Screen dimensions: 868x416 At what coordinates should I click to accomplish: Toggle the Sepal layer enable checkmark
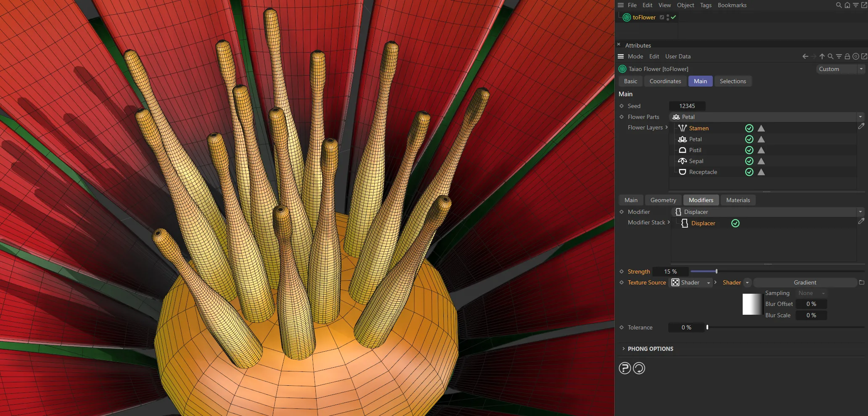749,161
